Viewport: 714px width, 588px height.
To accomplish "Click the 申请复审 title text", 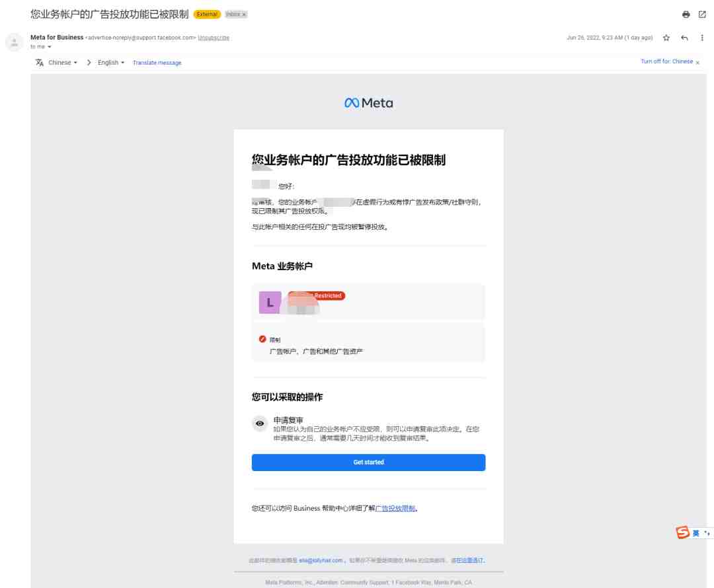I will tap(288, 420).
